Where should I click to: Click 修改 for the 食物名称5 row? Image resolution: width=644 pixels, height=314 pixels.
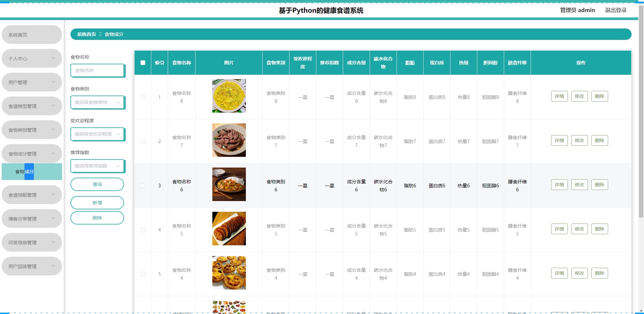click(x=580, y=229)
